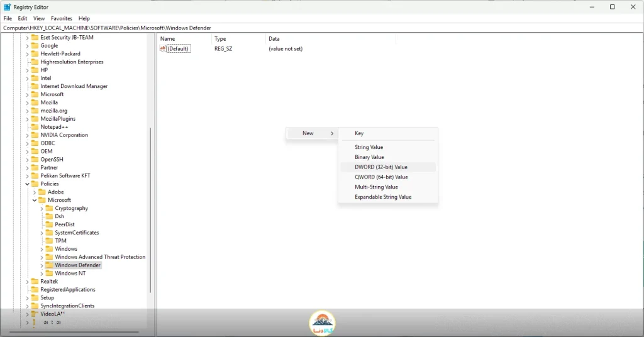
Task: Choose String Value from the submenu
Action: tap(388, 147)
